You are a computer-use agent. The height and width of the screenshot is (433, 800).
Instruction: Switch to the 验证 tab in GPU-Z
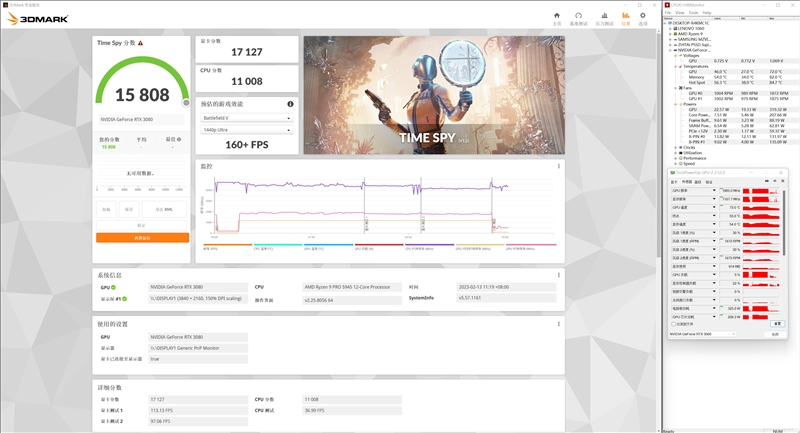pos(709,182)
